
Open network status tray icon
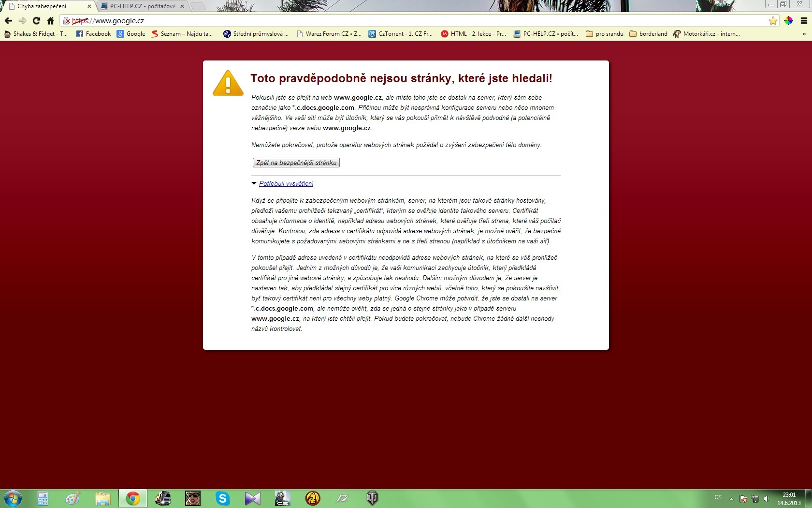click(755, 499)
